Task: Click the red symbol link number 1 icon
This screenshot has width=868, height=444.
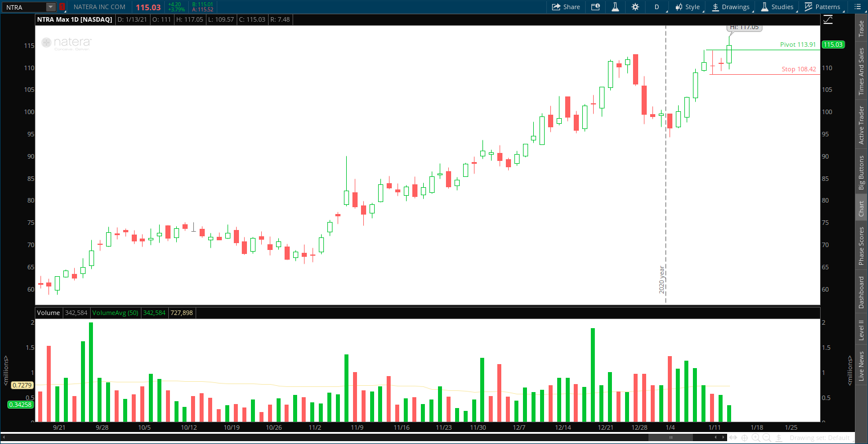Action: (62, 7)
